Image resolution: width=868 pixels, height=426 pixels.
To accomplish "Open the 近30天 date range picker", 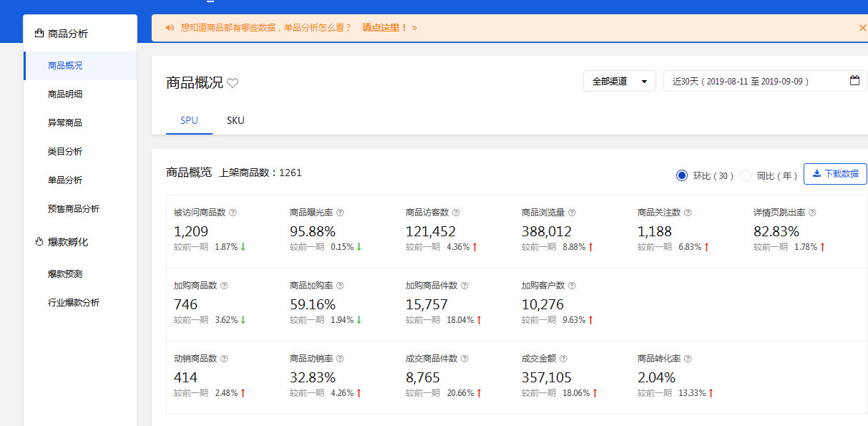I will (x=755, y=81).
